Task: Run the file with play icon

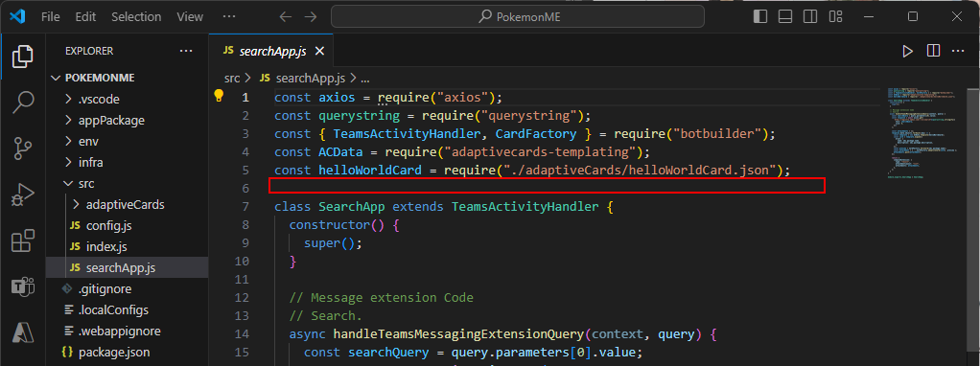Action: (x=907, y=51)
